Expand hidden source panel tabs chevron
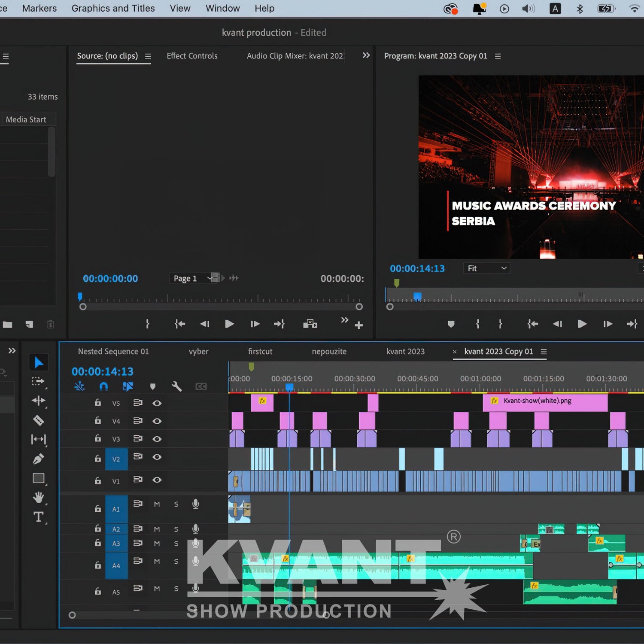 (366, 55)
